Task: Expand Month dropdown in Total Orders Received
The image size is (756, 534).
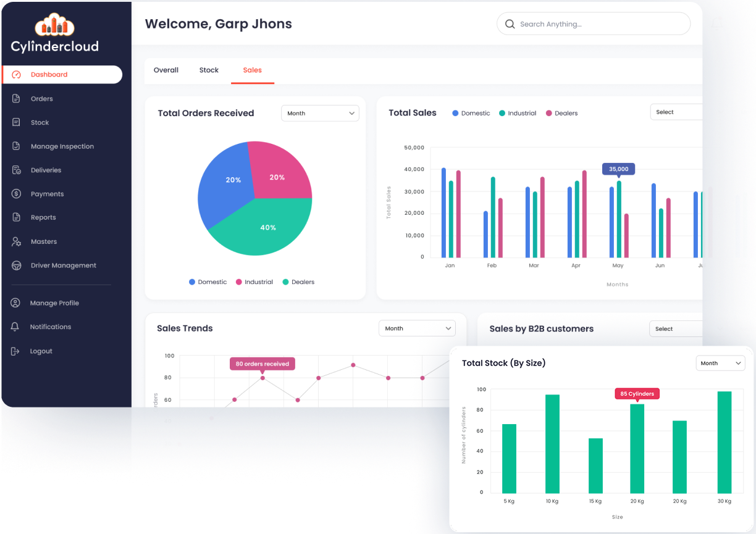Action: click(x=320, y=114)
